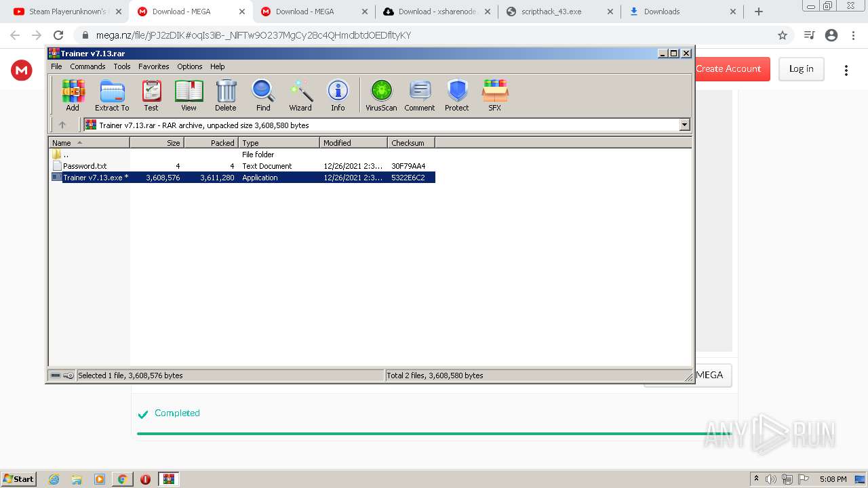Open Internet Explorer from taskbar

point(54,479)
